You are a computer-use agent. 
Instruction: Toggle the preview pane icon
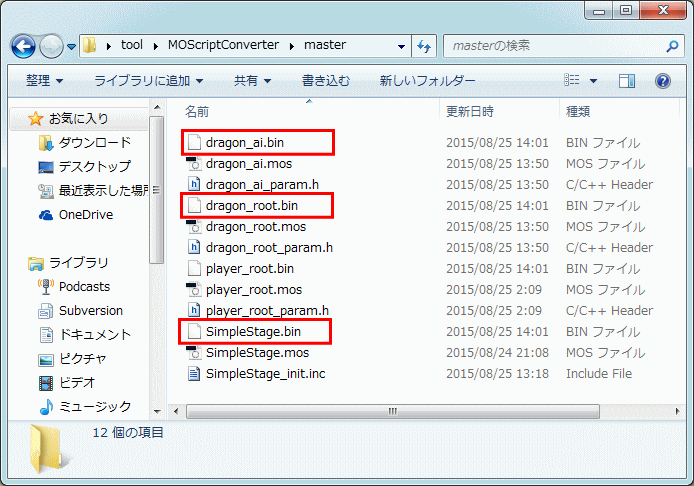pos(627,81)
